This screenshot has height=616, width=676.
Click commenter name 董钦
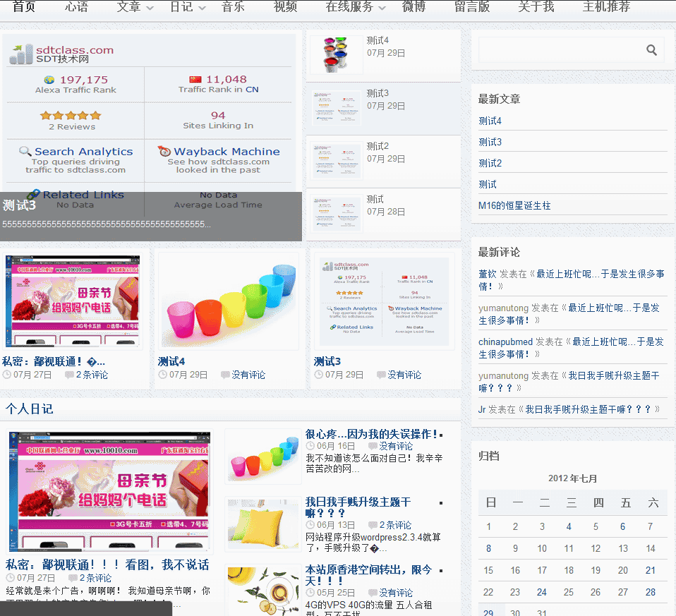click(488, 274)
